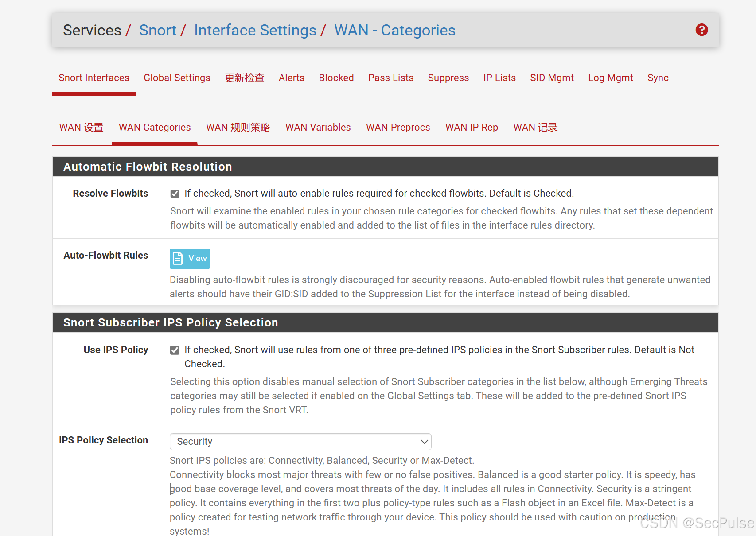Go to the WAN IP Rep sub-tab

472,128
